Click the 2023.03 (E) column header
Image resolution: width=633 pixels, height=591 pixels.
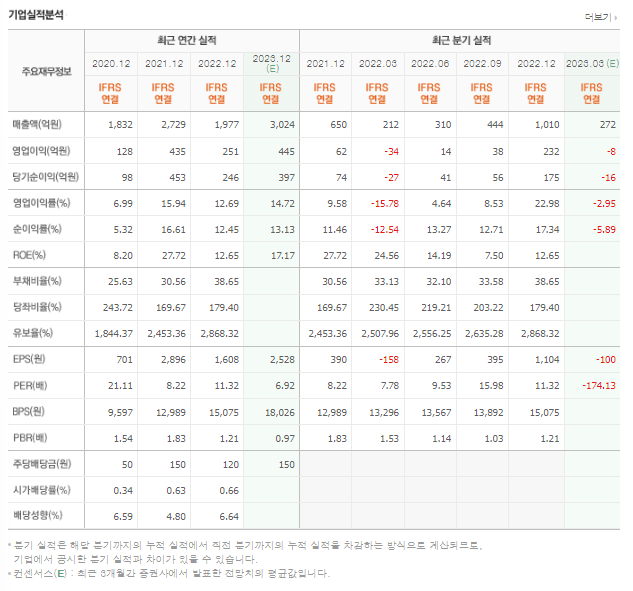click(592, 64)
